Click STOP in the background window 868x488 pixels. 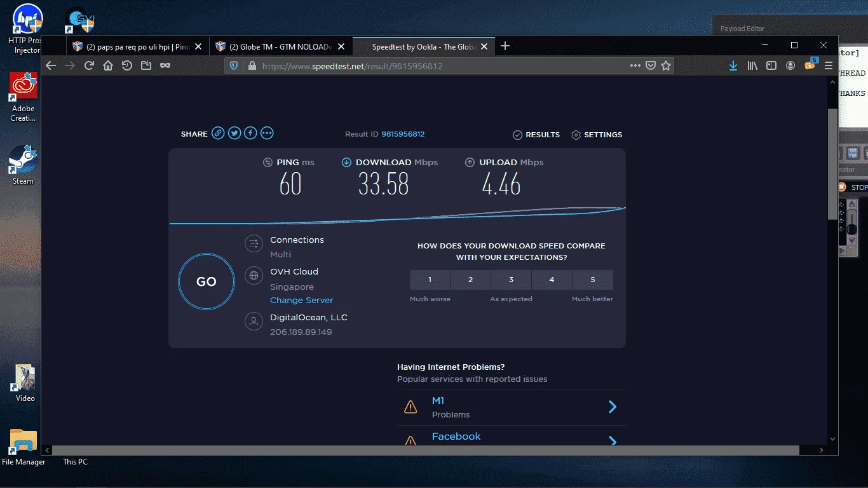pyautogui.click(x=853, y=187)
